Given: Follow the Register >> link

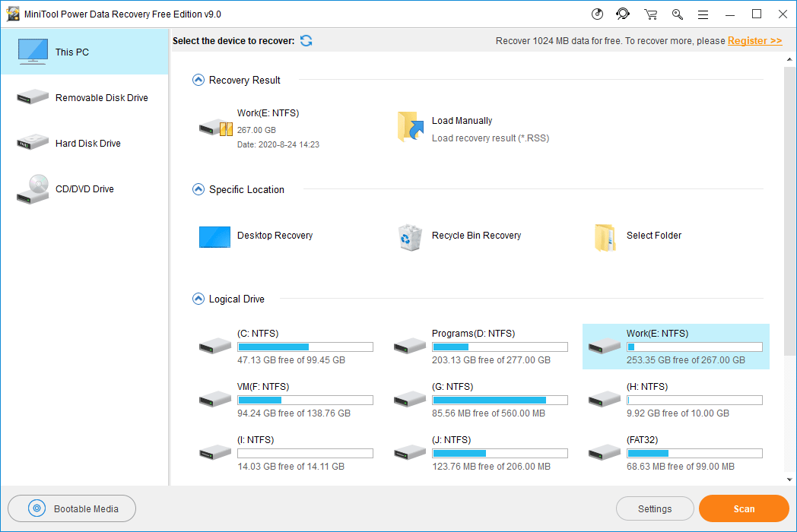Looking at the screenshot, I should pos(754,41).
